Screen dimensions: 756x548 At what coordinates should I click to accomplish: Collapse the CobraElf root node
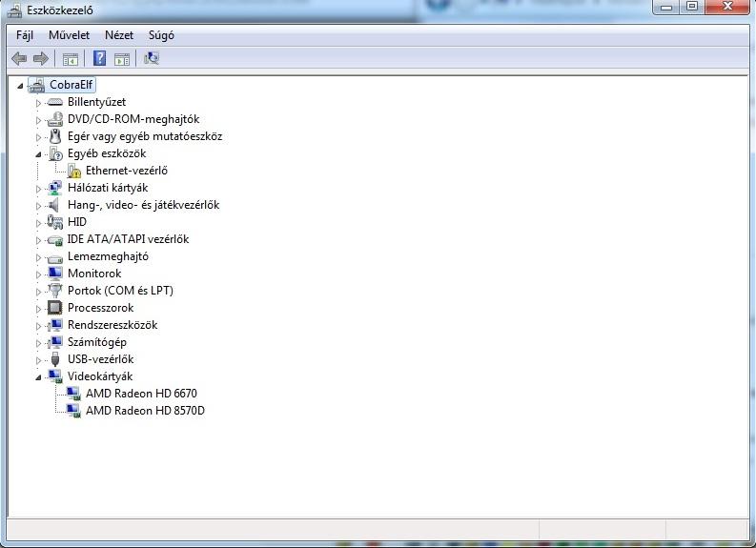coord(20,87)
